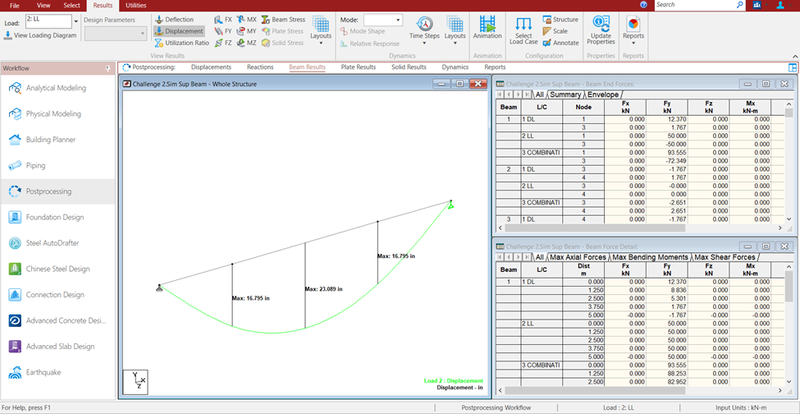Select the Envelope tab in Beam End Forces
This screenshot has height=414, width=800.
[603, 94]
